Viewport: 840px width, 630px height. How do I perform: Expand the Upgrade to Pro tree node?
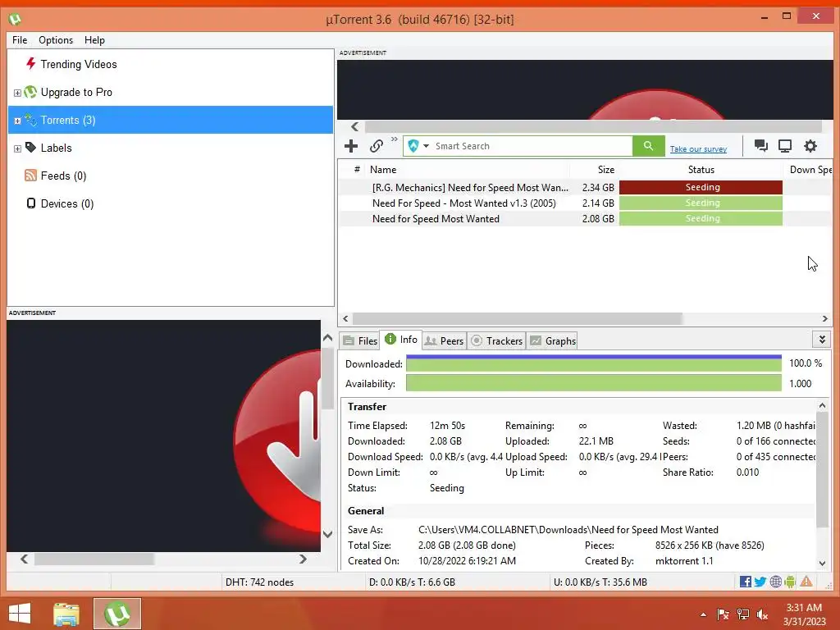point(17,93)
